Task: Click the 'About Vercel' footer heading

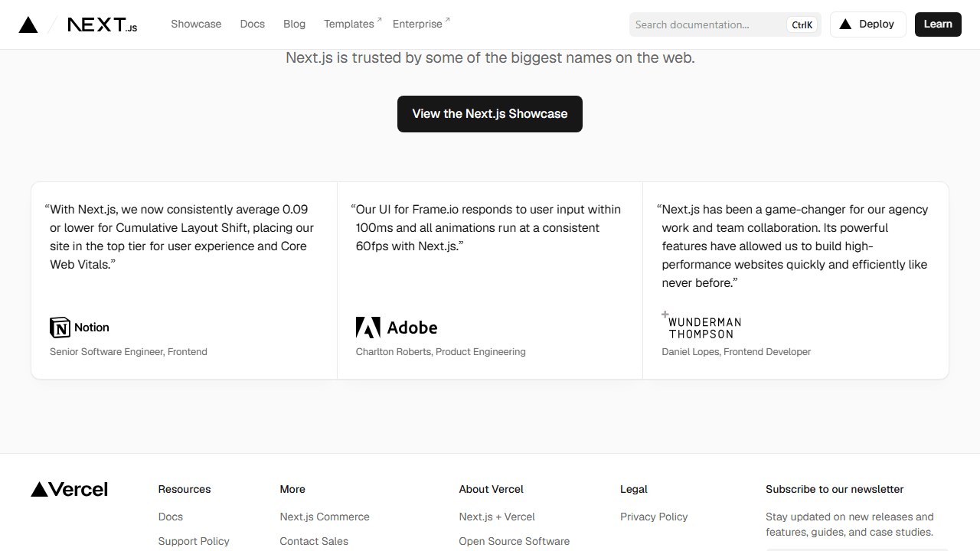Action: pos(492,489)
